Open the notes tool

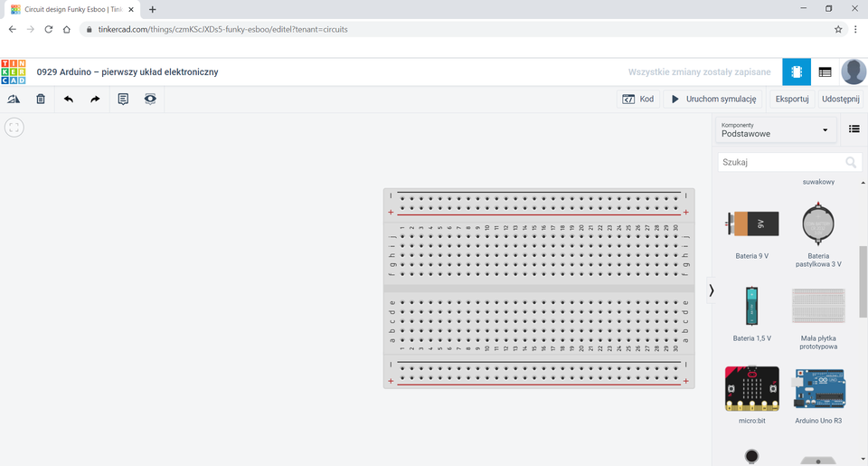(x=123, y=99)
